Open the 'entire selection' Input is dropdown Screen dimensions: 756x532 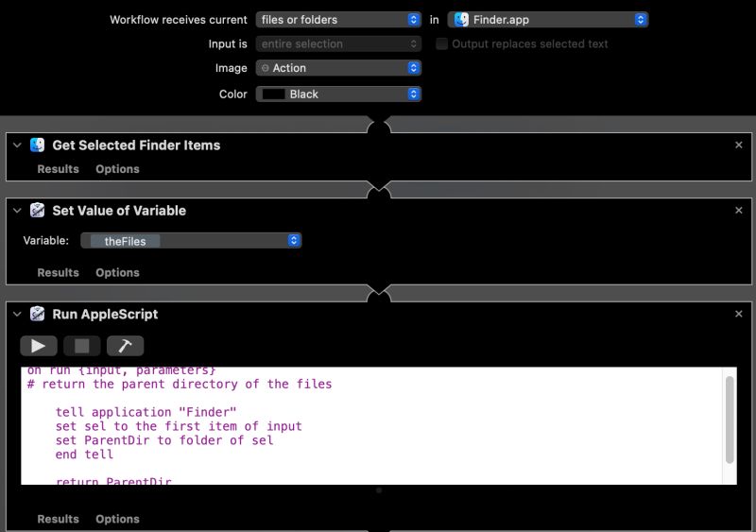pyautogui.click(x=338, y=43)
